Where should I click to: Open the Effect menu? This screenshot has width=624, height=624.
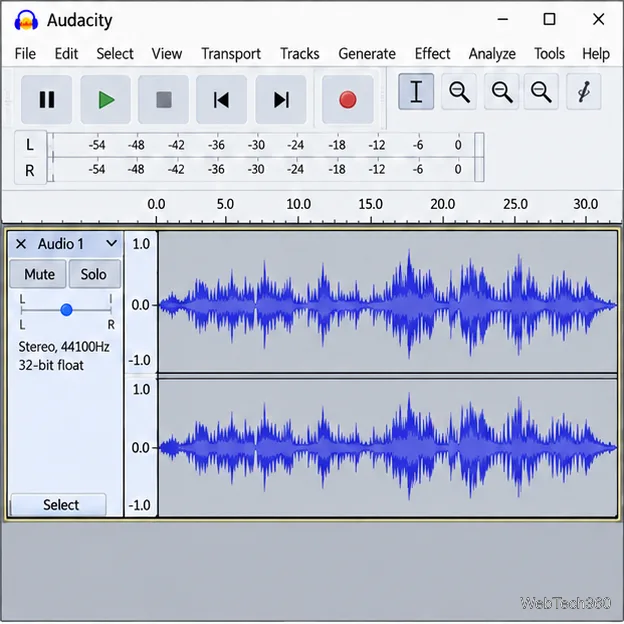[x=433, y=54]
